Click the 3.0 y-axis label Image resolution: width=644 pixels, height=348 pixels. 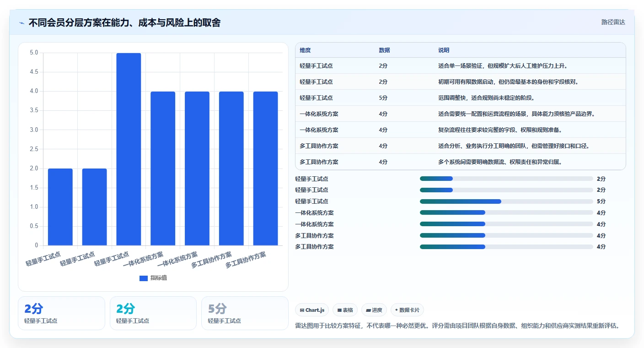tap(34, 130)
